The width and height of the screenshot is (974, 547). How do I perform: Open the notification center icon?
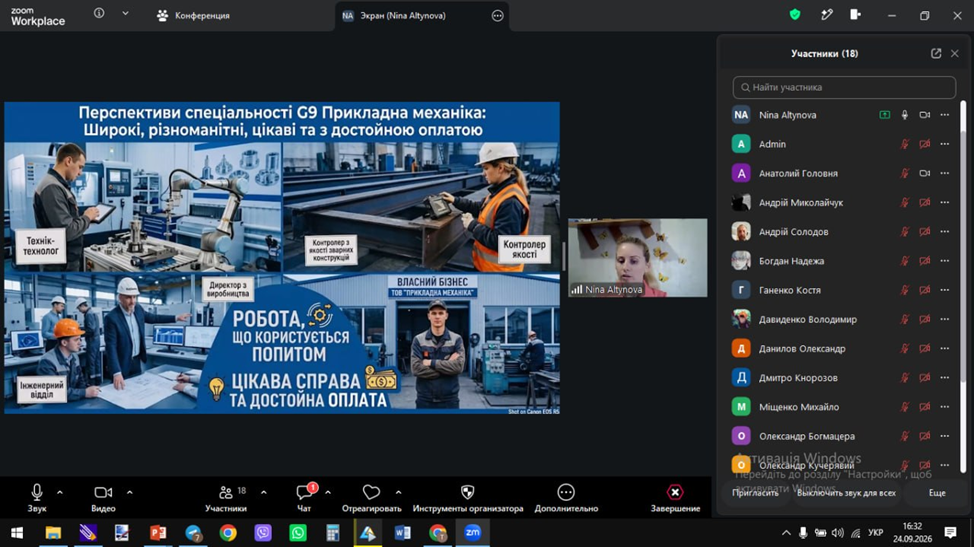click(x=950, y=533)
